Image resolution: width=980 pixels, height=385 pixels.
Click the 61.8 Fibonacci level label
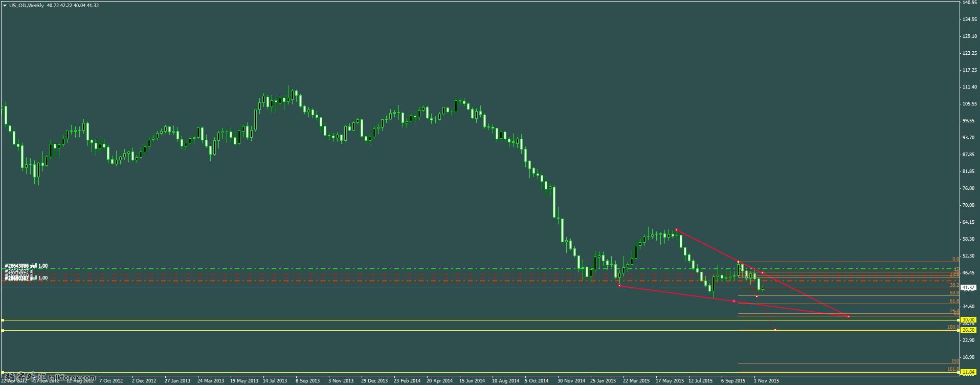pos(954,301)
